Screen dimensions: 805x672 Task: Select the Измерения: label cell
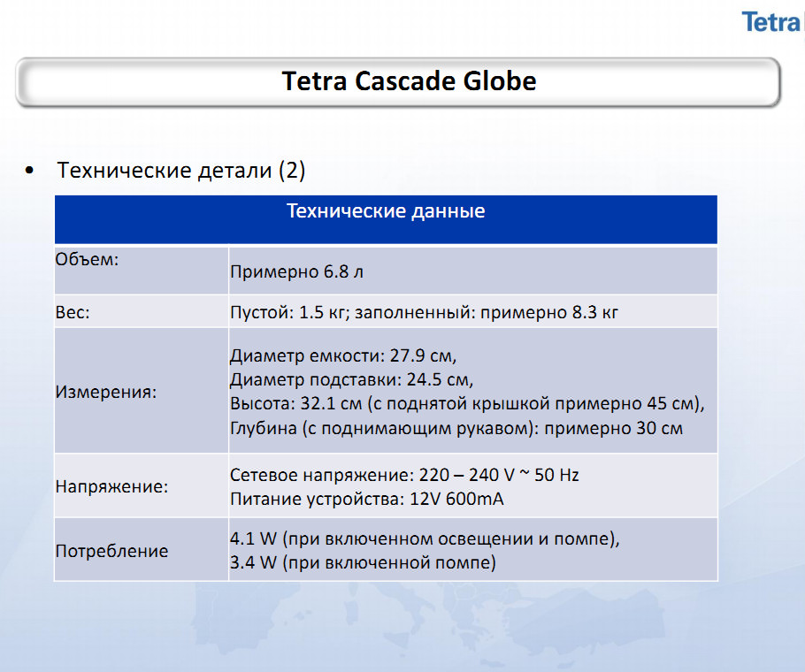pos(105,392)
